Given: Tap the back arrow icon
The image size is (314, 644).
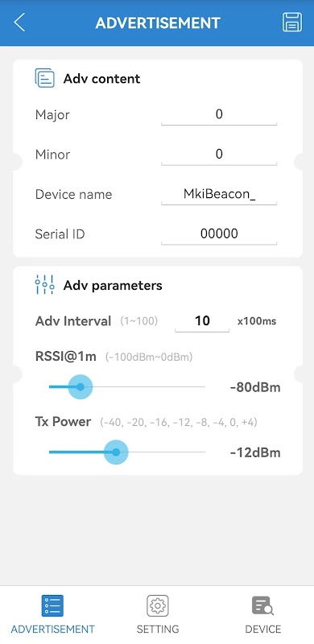Looking at the screenshot, I should pos(19,23).
